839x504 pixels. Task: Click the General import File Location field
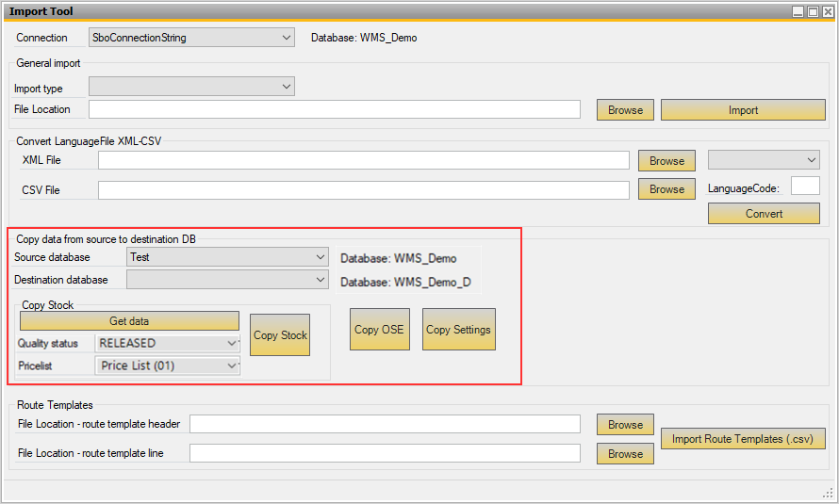point(334,109)
